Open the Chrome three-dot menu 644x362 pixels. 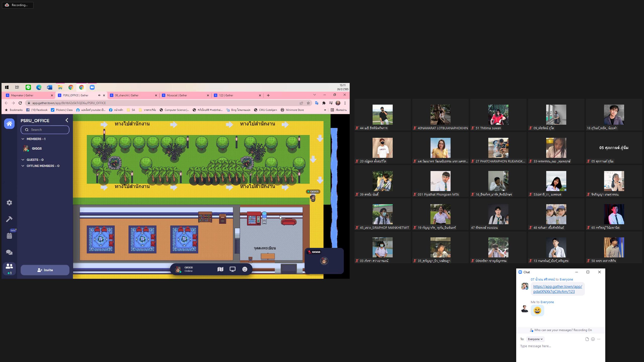(345, 103)
